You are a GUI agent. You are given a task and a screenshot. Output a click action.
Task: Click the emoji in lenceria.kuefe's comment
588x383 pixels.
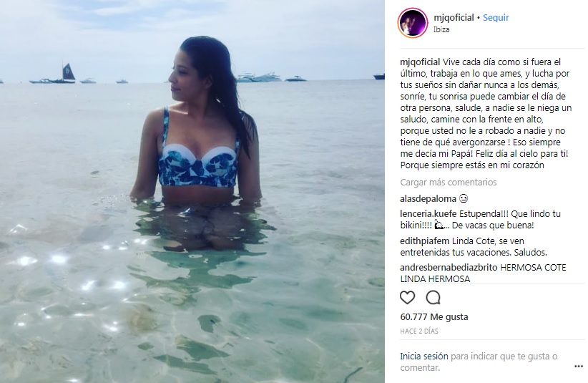point(439,225)
